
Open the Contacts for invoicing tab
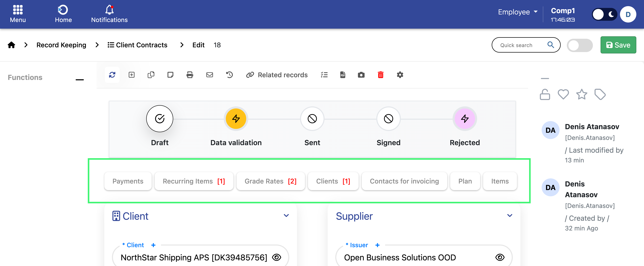pos(404,181)
